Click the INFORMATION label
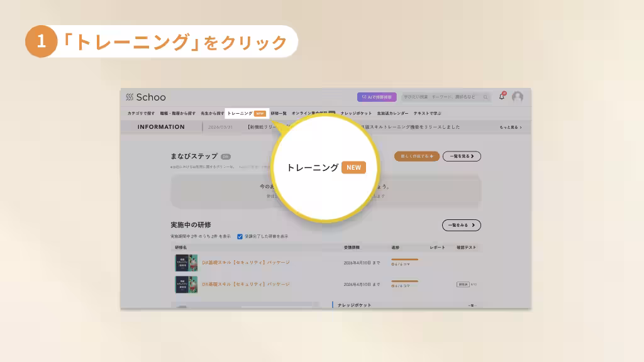Viewport: 644px width, 362px height. pyautogui.click(x=161, y=127)
